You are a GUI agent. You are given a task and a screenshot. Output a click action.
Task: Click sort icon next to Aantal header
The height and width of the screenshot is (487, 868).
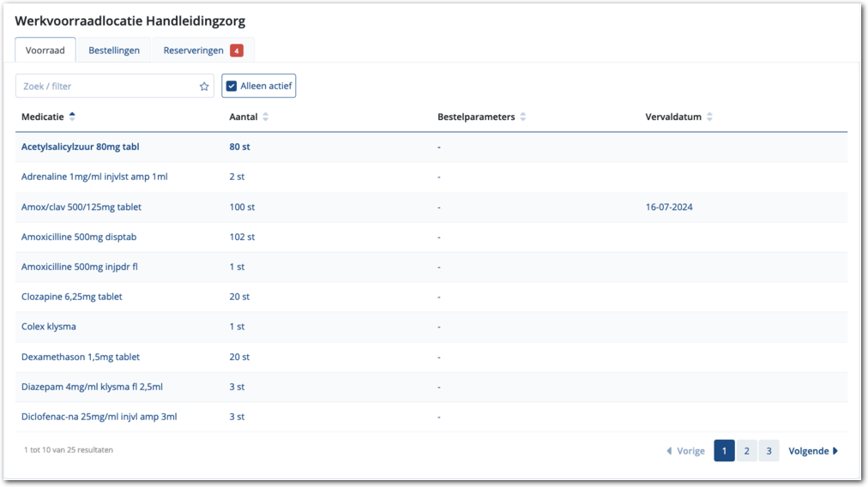click(x=265, y=117)
